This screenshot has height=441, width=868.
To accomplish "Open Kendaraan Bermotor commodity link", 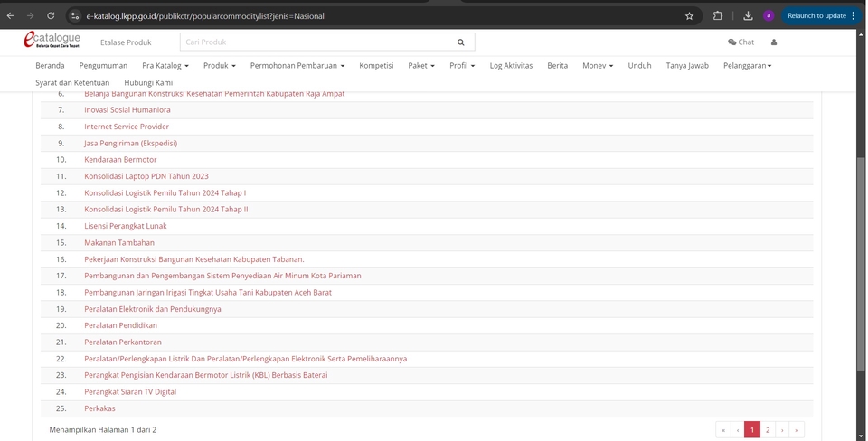I will 120,159.
